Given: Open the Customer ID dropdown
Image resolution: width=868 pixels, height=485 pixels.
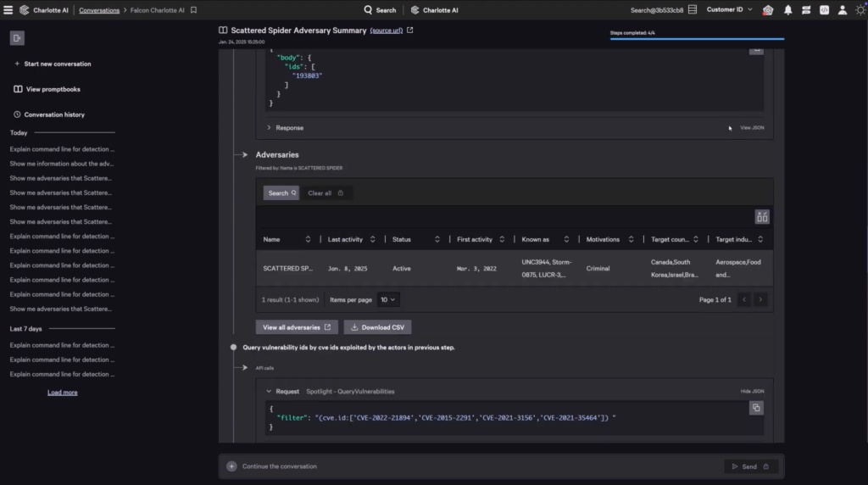Looking at the screenshot, I should tap(729, 9).
